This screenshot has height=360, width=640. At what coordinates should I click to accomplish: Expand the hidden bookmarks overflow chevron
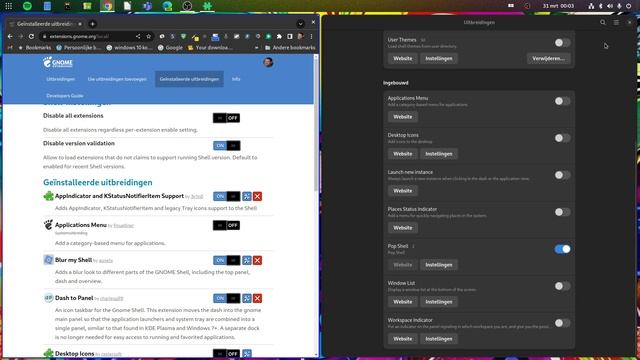tap(256, 48)
